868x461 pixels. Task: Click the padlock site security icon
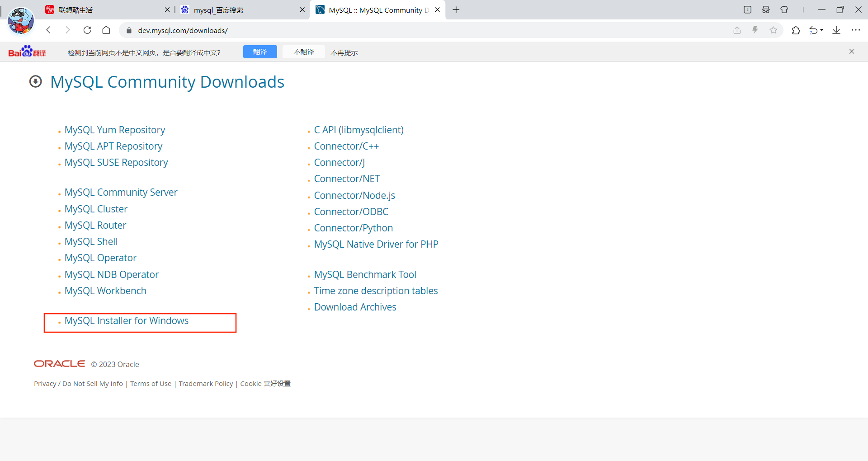pos(129,30)
